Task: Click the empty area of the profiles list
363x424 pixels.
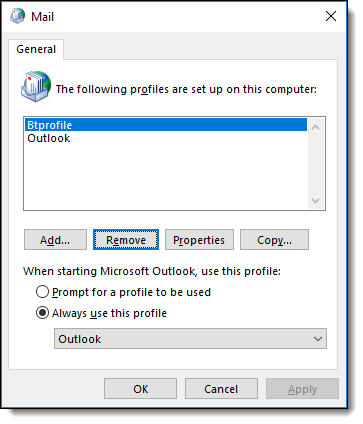Action: coord(166,177)
